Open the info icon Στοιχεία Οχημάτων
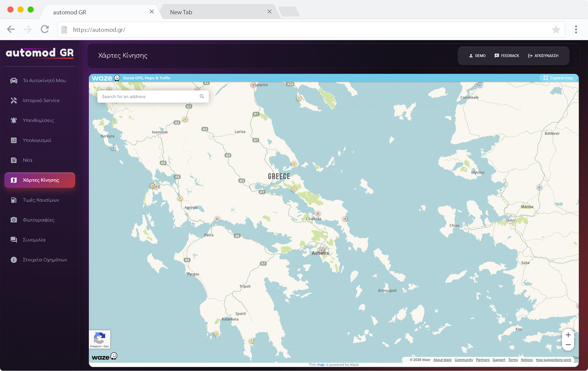588x371 pixels. click(14, 260)
